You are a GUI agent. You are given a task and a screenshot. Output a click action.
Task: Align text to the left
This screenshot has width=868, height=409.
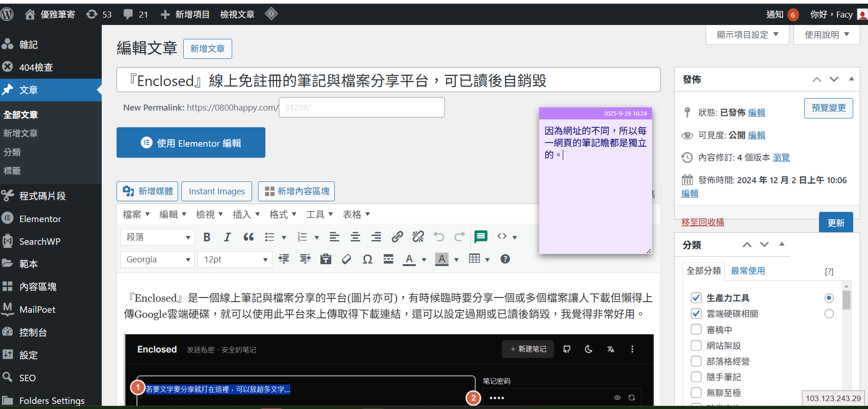pyautogui.click(x=334, y=237)
